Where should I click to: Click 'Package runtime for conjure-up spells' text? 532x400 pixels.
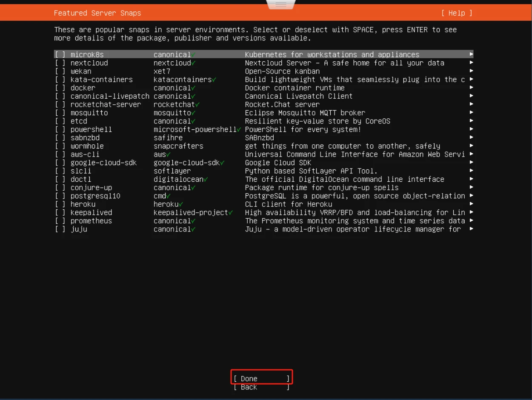click(322, 187)
